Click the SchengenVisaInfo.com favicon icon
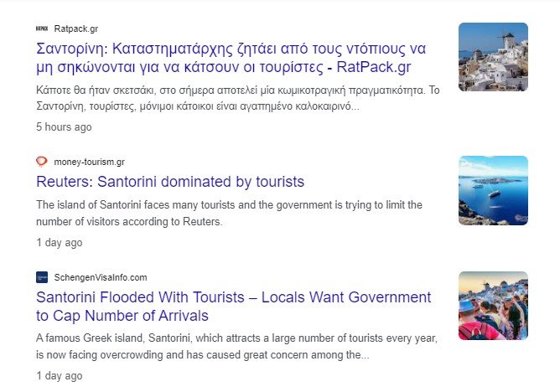Screen dimensions: 560x392 [42, 277]
